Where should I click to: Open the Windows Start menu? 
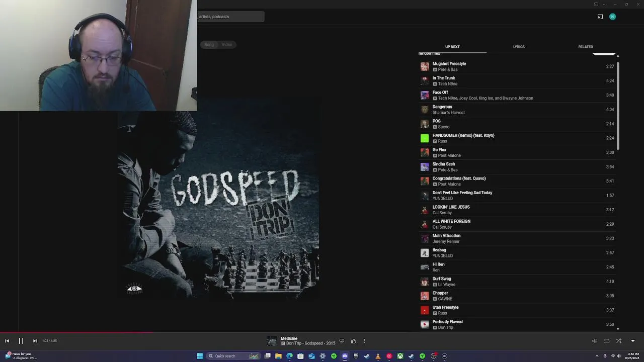point(200,356)
